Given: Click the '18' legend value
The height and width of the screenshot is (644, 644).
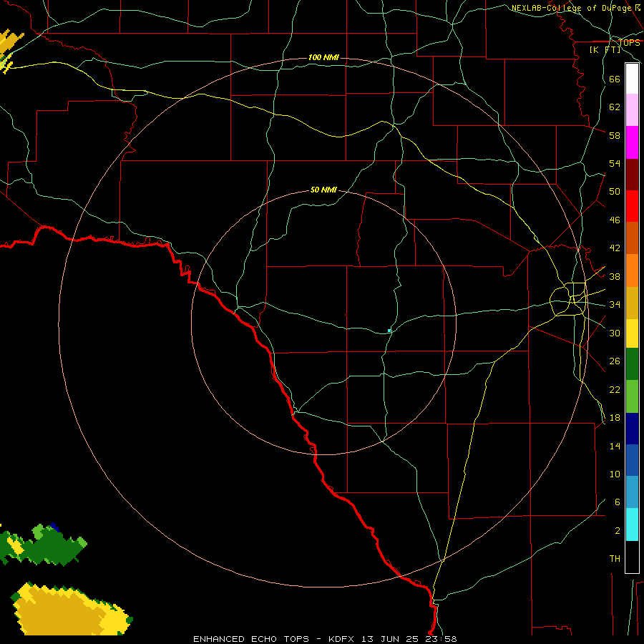Looking at the screenshot, I should click(615, 418).
